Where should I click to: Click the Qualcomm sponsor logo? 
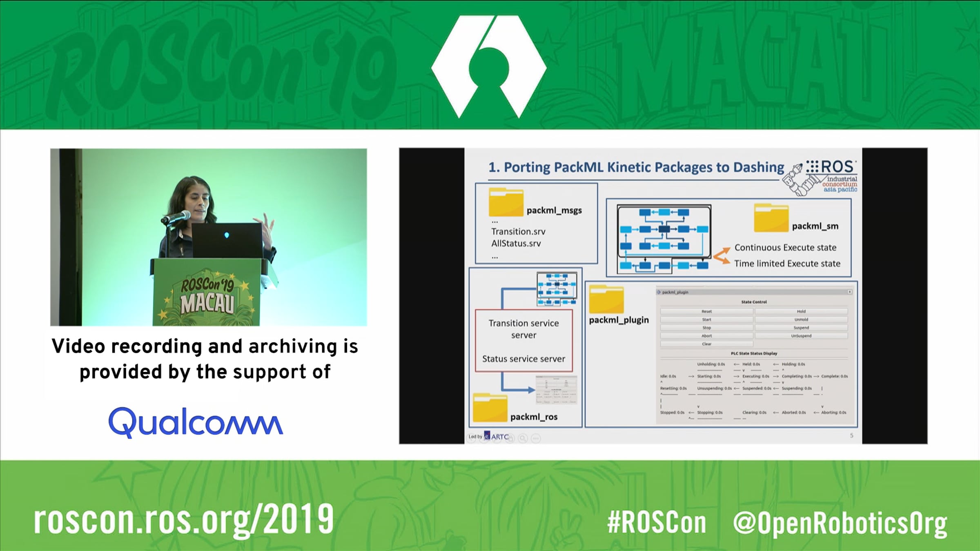[x=196, y=422]
